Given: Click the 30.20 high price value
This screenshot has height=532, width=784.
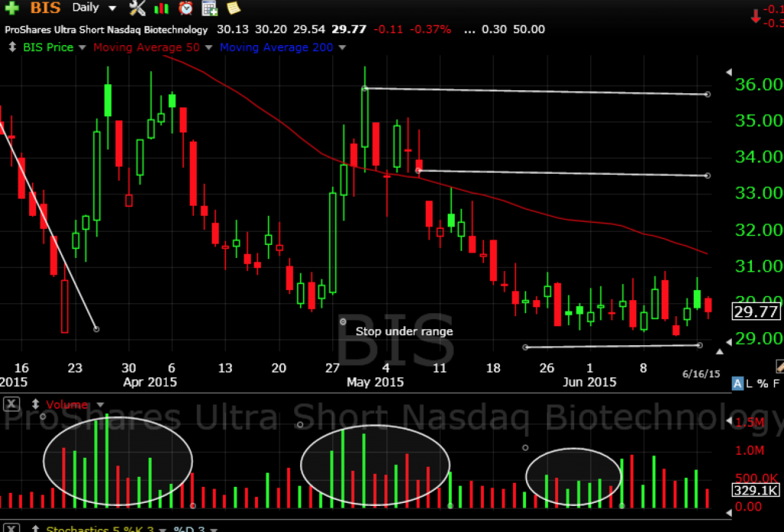Looking at the screenshot, I should tap(271, 29).
